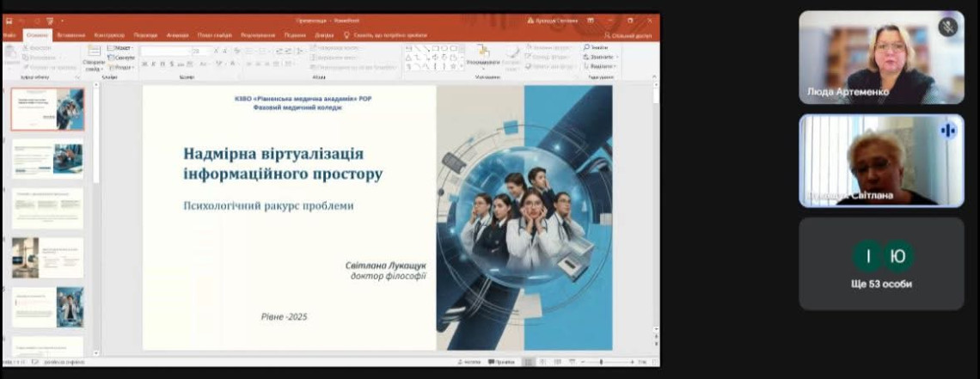
Task: Open the Layout (Макет) dropdown
Action: click(x=122, y=48)
